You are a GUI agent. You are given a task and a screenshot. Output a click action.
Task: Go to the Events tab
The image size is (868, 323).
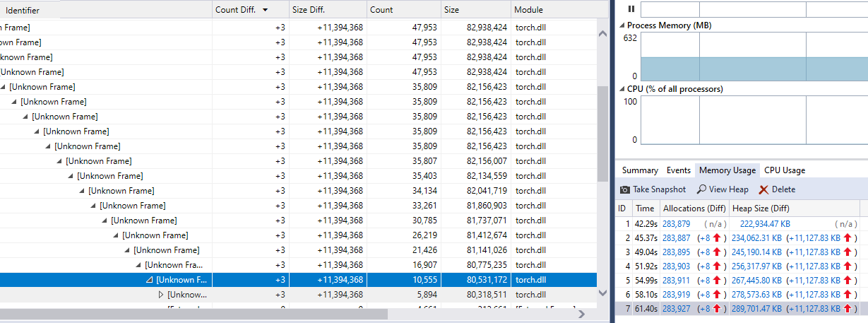pyautogui.click(x=679, y=170)
